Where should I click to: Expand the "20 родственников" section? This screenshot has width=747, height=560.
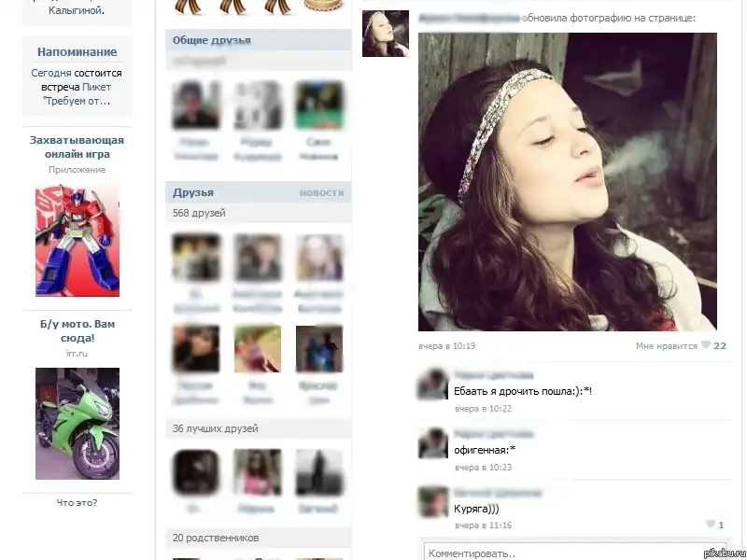coord(216,538)
